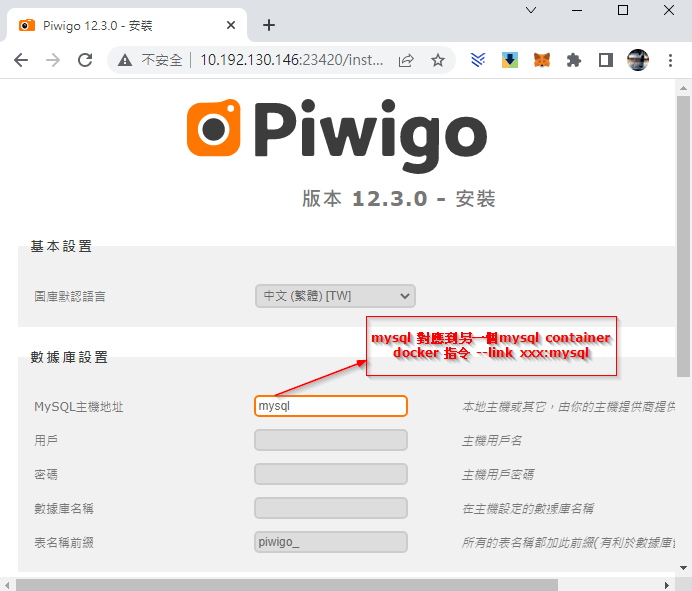The width and height of the screenshot is (692, 591).
Task: View the not-secure site warning
Action: pyautogui.click(x=125, y=60)
